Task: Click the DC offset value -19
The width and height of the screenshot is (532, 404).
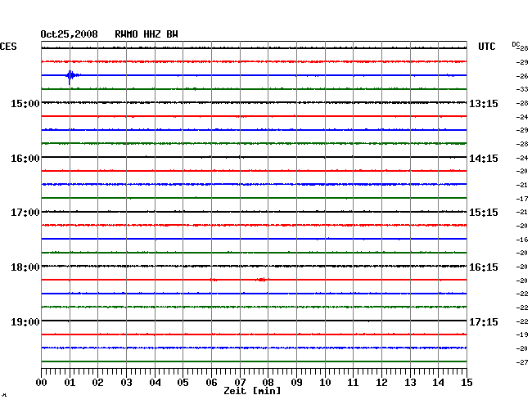Action: (522, 334)
